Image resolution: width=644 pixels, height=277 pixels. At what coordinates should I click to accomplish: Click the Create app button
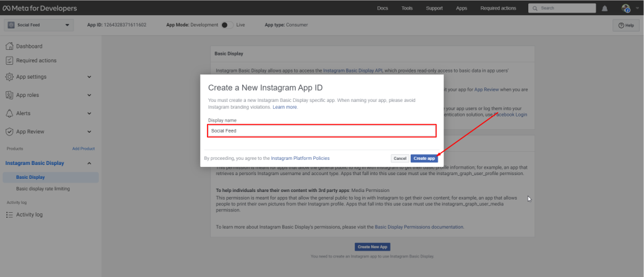point(424,158)
